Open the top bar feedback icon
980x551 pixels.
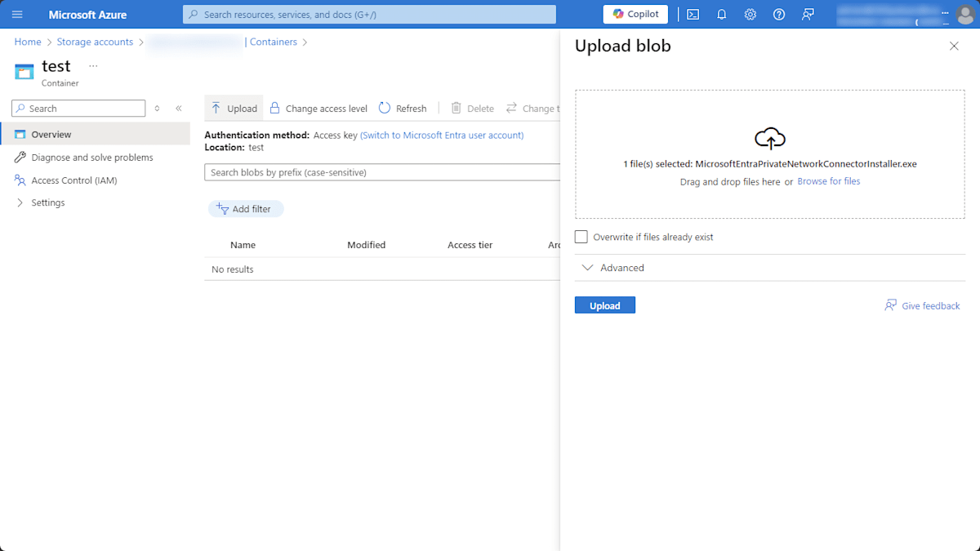(808, 15)
